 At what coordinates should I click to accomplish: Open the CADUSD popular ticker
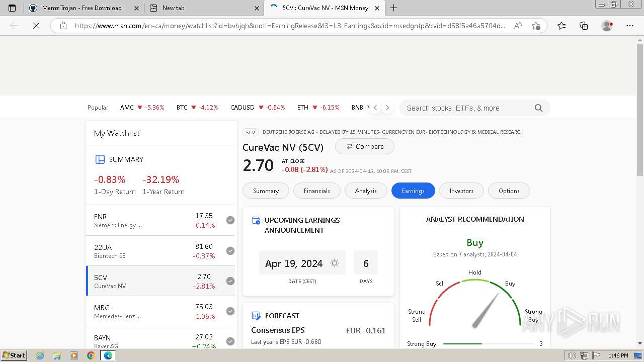point(258,108)
